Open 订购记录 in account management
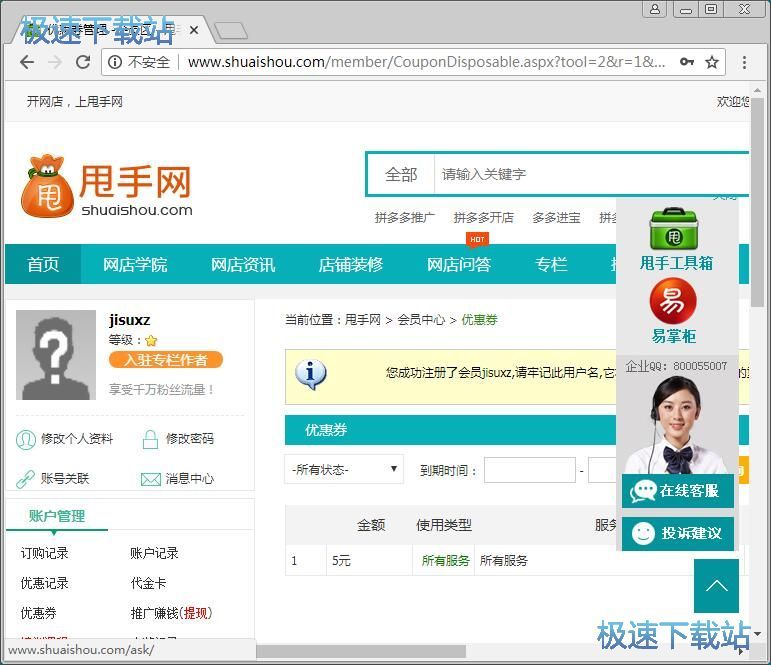The width and height of the screenshot is (771, 665). pyautogui.click(x=45, y=553)
